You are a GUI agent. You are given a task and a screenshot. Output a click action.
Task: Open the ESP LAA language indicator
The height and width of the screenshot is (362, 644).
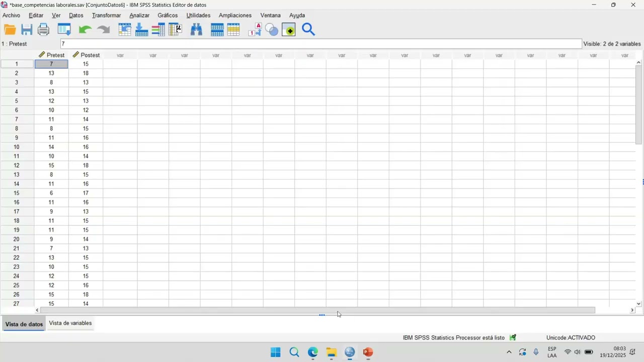tap(552, 352)
